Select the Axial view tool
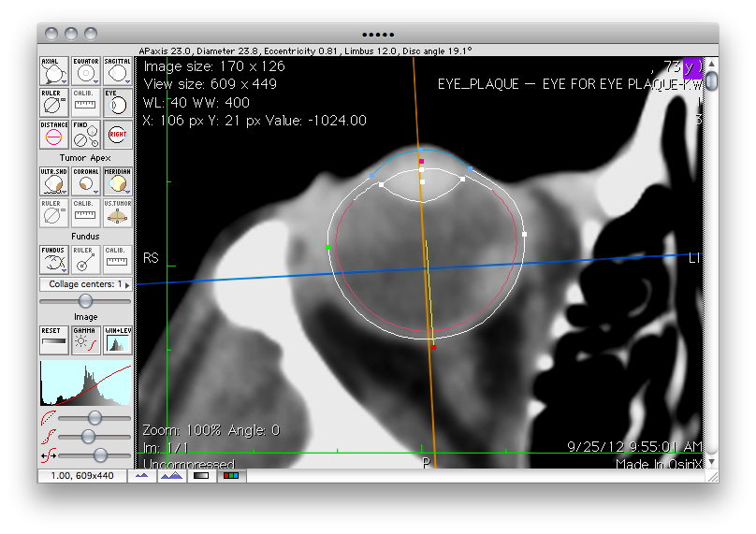The width and height of the screenshot is (756, 534). [53, 71]
